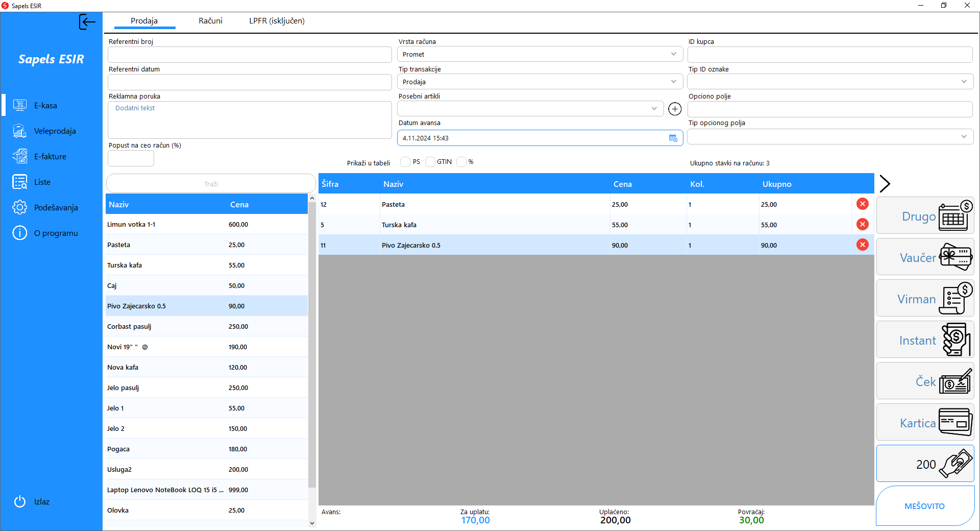Image resolution: width=980 pixels, height=531 pixels.
Task: Select Caj product in list
Action: click(x=207, y=285)
